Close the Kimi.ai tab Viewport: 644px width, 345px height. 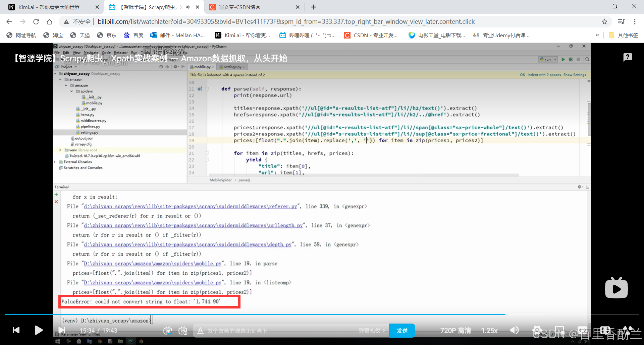pyautogui.click(x=97, y=7)
